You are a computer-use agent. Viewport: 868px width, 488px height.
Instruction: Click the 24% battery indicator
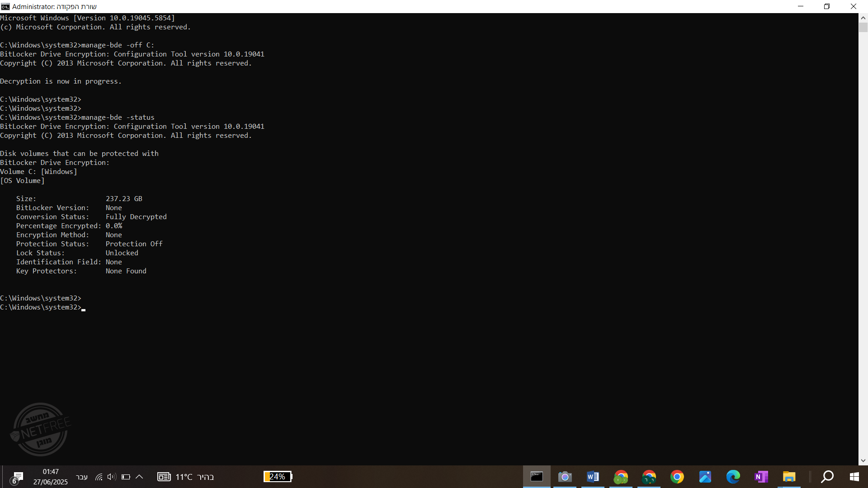coord(278,477)
